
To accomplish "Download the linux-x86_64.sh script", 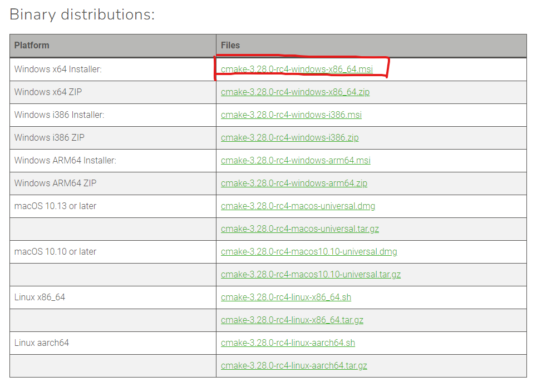I will 286,297.
